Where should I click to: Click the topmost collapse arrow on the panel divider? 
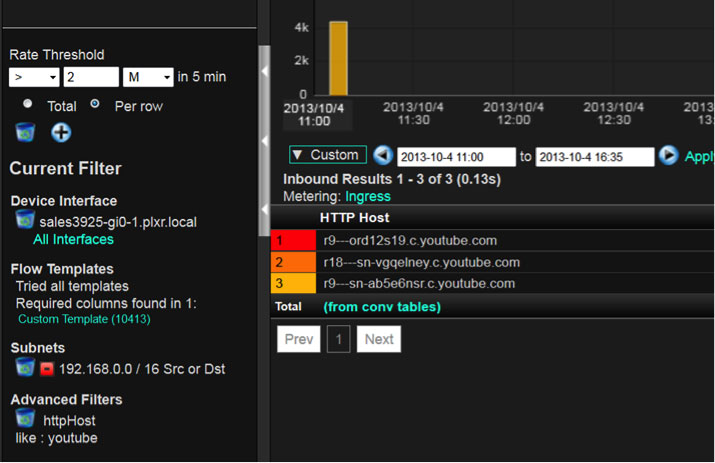[x=264, y=71]
